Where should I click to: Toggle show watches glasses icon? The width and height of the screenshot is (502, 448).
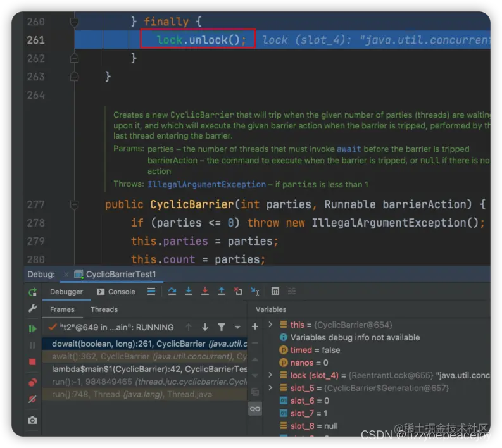click(255, 409)
